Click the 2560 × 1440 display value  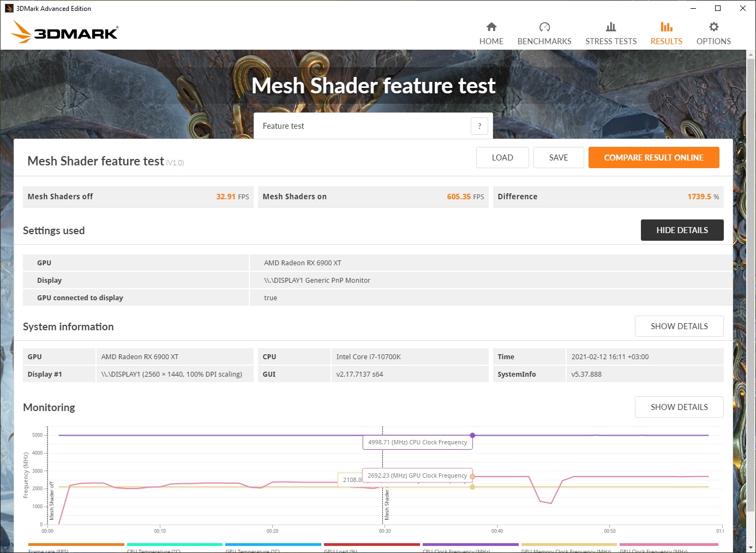pos(171,374)
